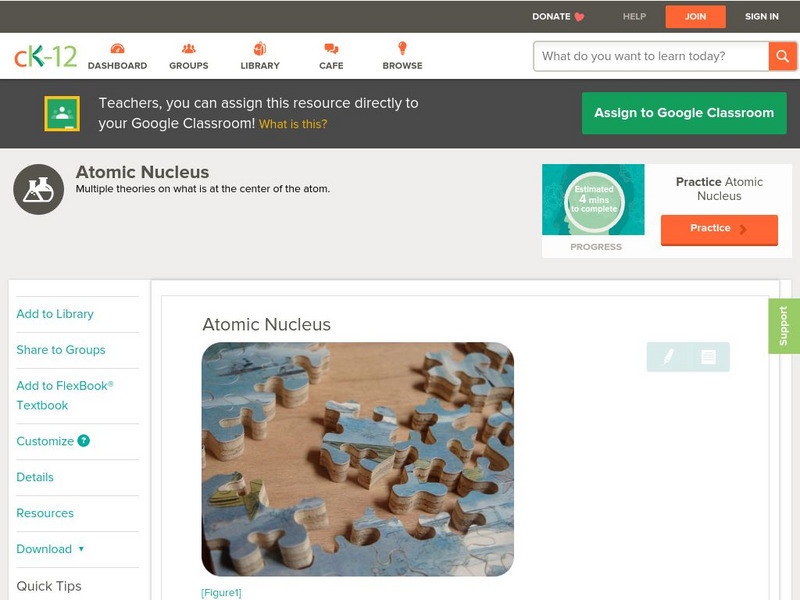The image size is (800, 600).
Task: Click the CAFE menu label
Action: pyautogui.click(x=331, y=66)
